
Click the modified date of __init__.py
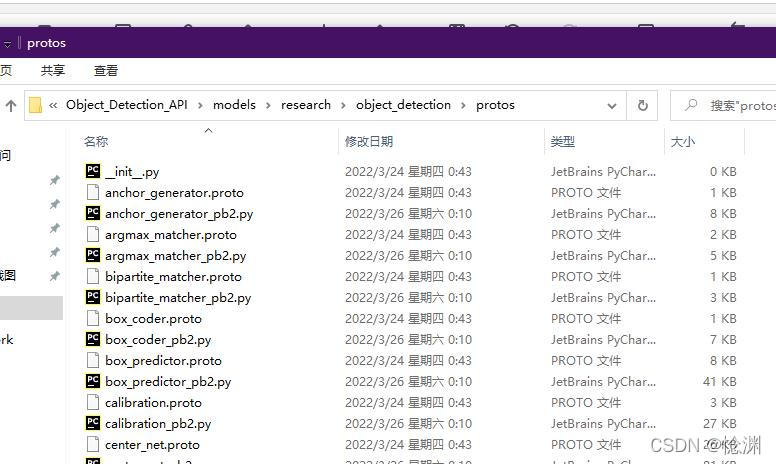pyautogui.click(x=408, y=171)
